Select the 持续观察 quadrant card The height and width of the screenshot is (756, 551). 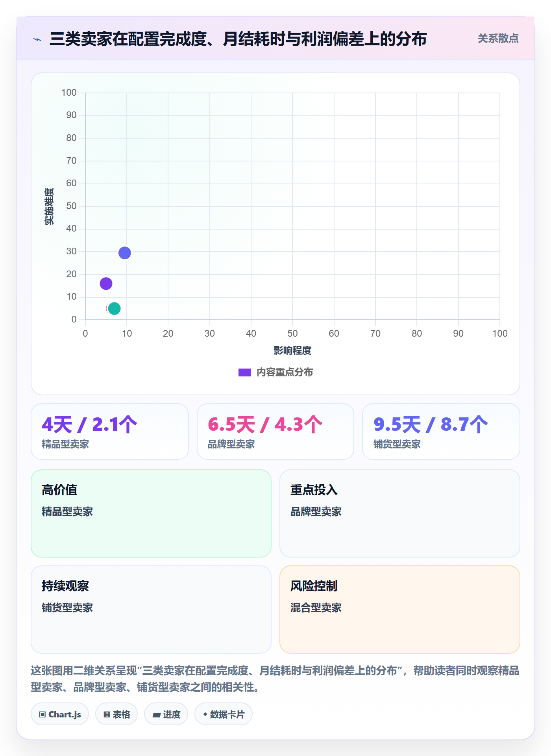[x=151, y=610]
